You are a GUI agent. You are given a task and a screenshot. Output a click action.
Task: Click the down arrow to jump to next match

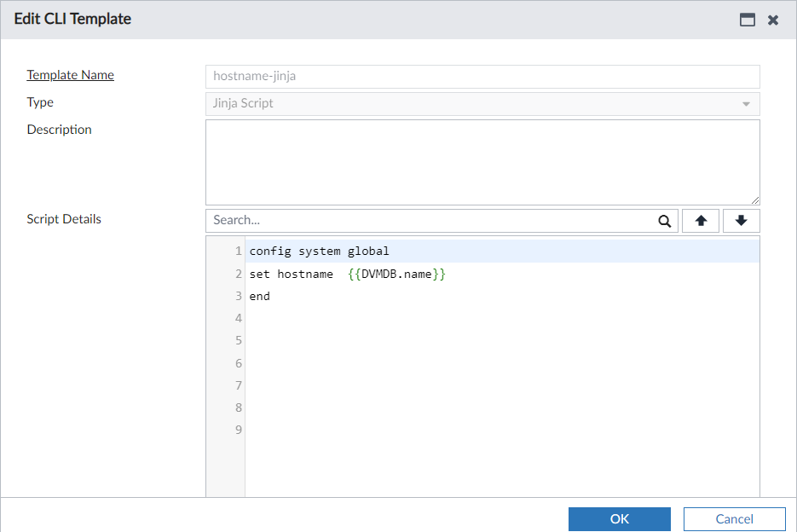pos(741,220)
